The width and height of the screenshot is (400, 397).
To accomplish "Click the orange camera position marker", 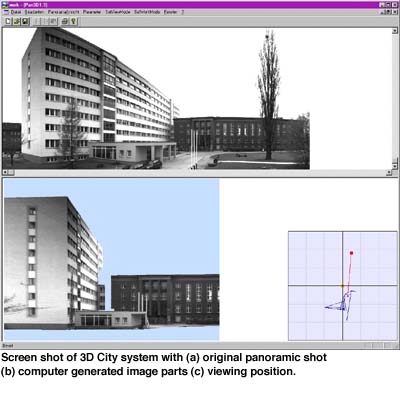I will pos(342,286).
